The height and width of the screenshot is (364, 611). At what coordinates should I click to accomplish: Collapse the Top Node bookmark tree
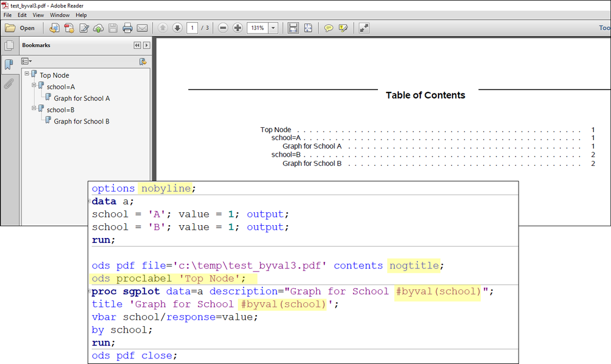coord(27,73)
